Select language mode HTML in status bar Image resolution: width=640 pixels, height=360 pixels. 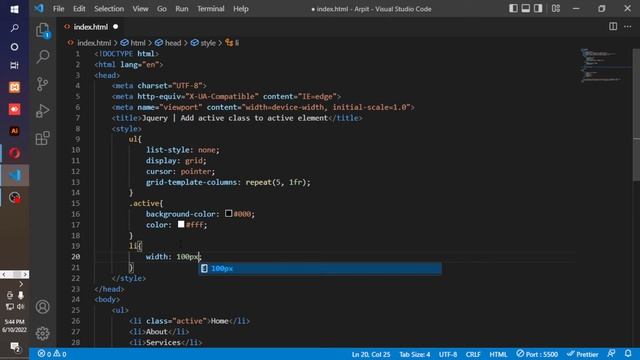498,354
